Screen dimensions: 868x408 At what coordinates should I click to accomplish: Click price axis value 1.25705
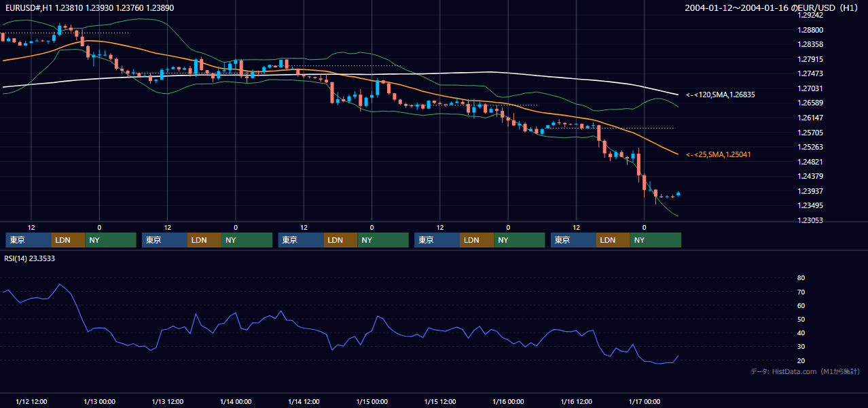[810, 133]
